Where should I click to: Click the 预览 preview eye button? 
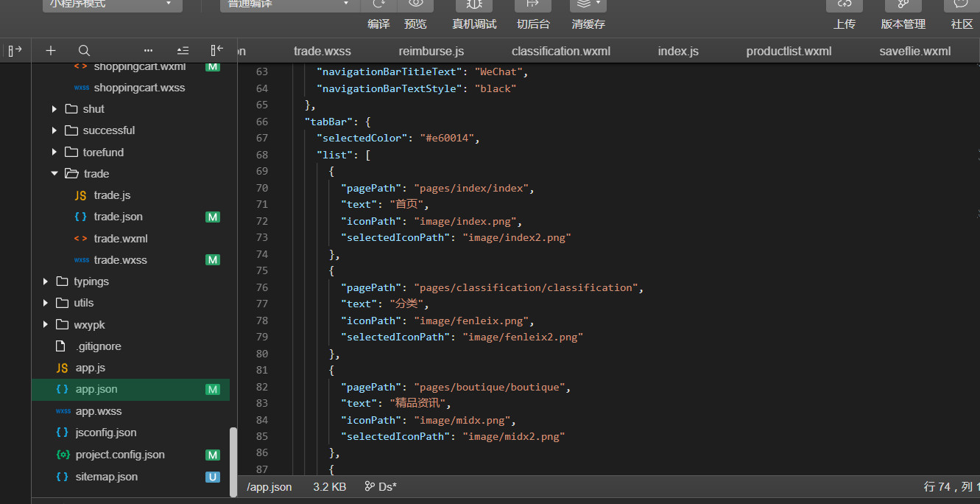point(415,6)
